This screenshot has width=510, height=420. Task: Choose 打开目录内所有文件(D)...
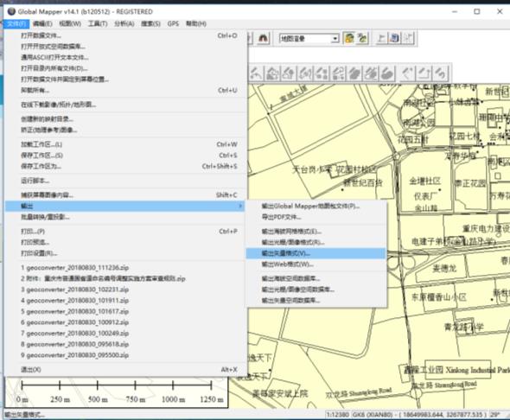125,68
